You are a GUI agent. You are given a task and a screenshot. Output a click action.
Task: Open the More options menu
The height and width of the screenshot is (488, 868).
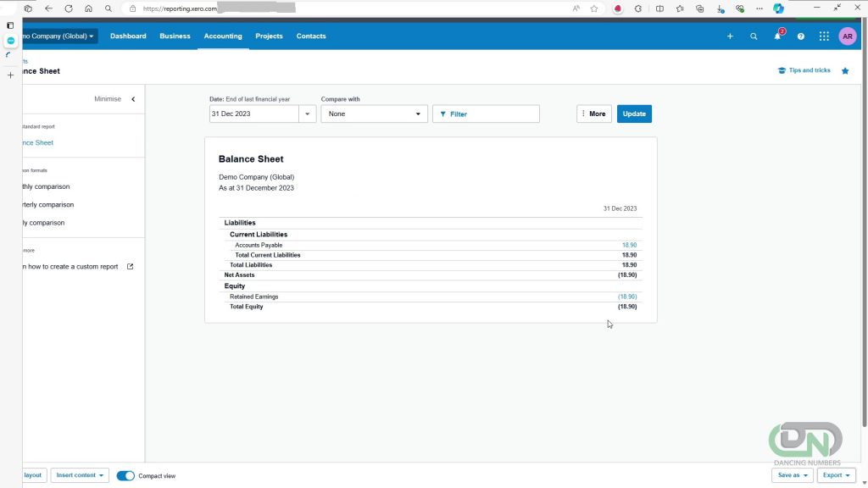point(594,114)
